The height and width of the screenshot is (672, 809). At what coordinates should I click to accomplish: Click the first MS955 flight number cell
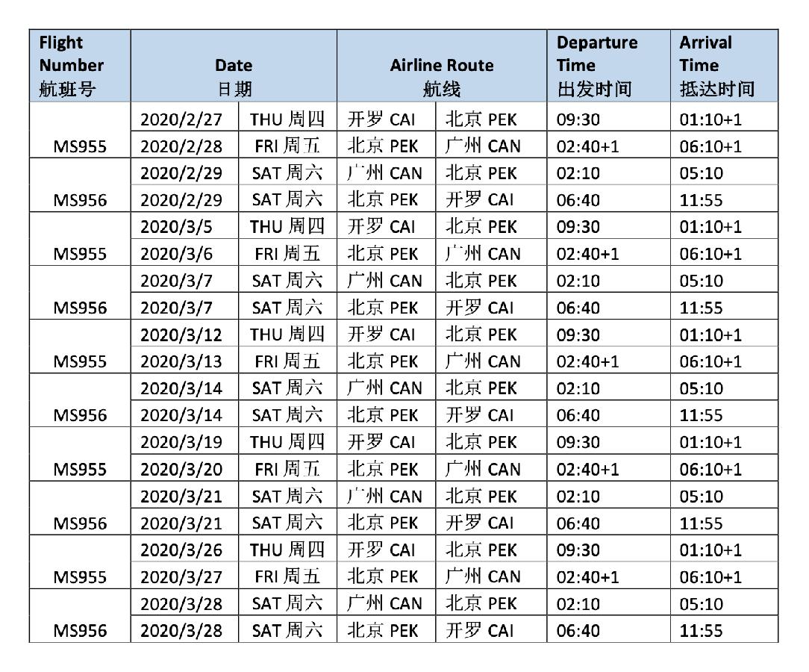tap(80, 130)
